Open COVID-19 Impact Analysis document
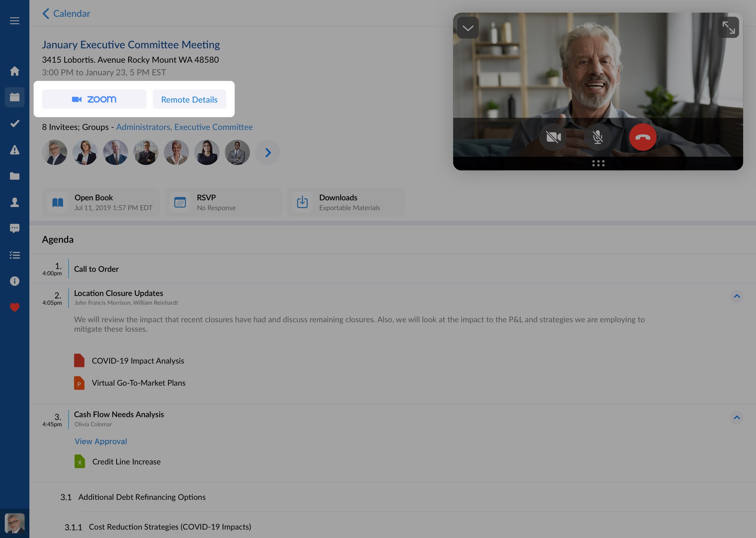The image size is (756, 538). point(138,361)
